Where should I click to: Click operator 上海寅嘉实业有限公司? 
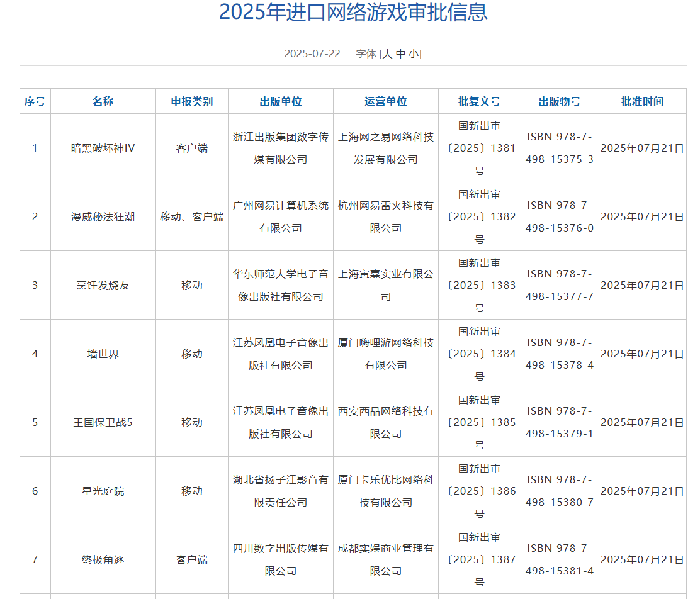coord(386,285)
